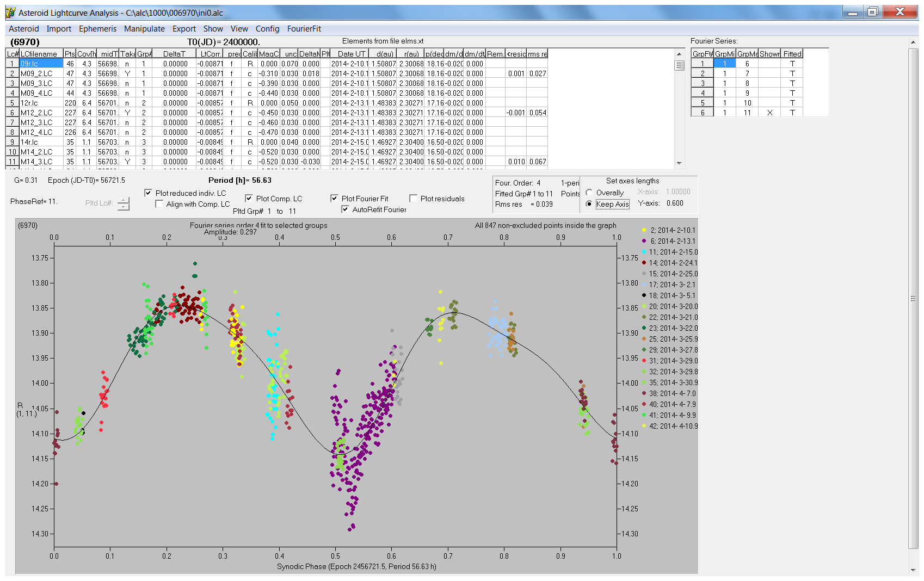The image size is (924, 581).
Task: Increase Pltd Lc# with spinner up arrow
Action: [124, 200]
